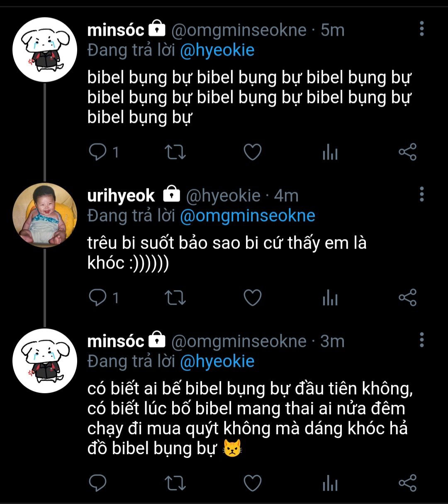The width and height of the screenshot is (448, 504).
Task: Like urihyeok's tweet
Action: [x=252, y=298]
